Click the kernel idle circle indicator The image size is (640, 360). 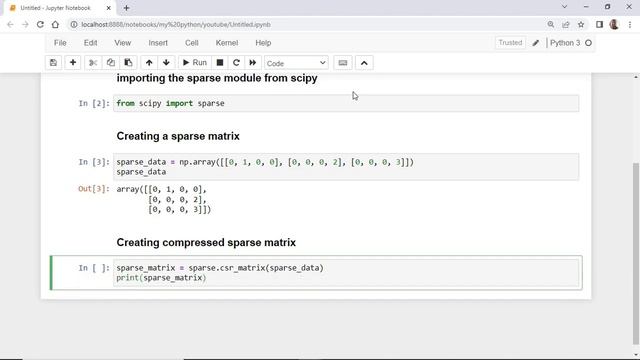[588, 43]
